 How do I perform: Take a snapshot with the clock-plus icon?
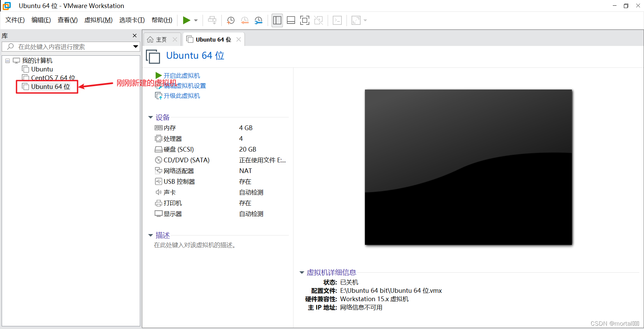(231, 20)
